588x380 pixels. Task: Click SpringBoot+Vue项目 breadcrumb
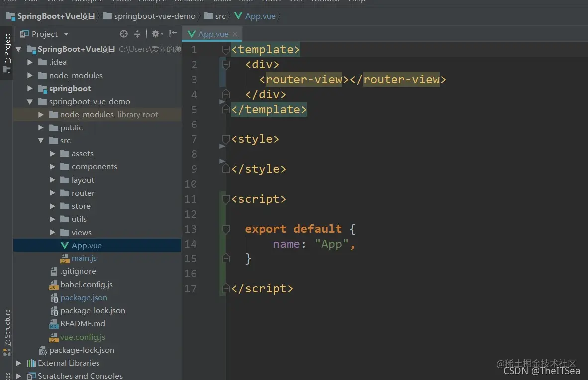point(51,16)
